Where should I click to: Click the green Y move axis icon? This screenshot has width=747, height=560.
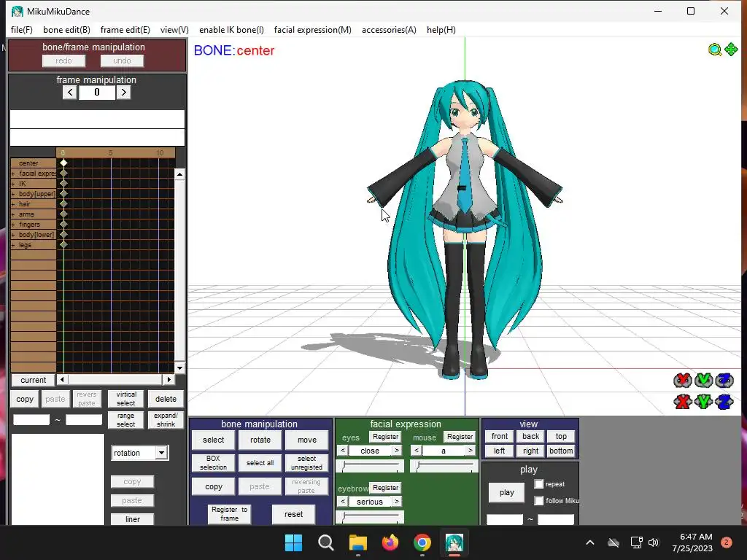(x=704, y=402)
